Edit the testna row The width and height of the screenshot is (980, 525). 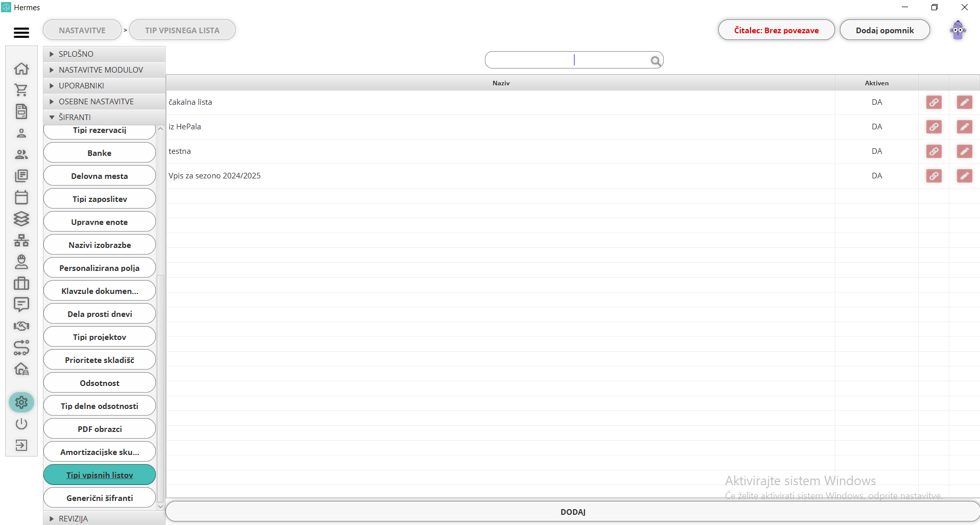[x=964, y=151]
